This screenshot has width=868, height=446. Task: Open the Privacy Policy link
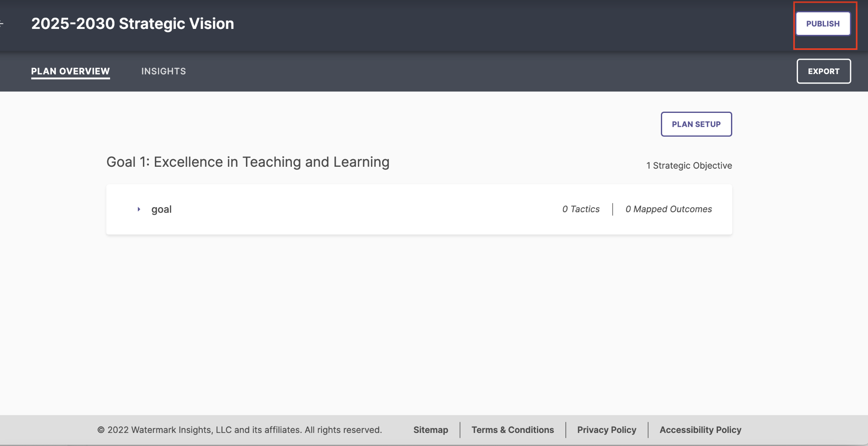coord(607,430)
